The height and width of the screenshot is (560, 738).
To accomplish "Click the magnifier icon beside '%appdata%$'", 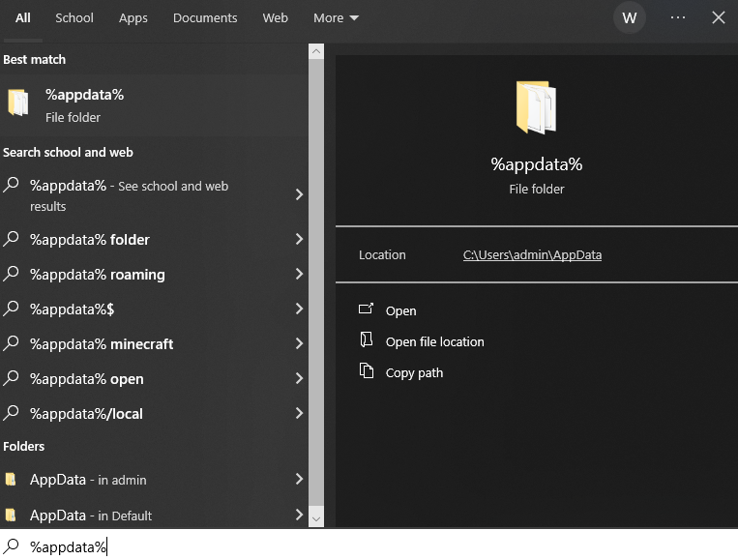I will click(x=12, y=309).
